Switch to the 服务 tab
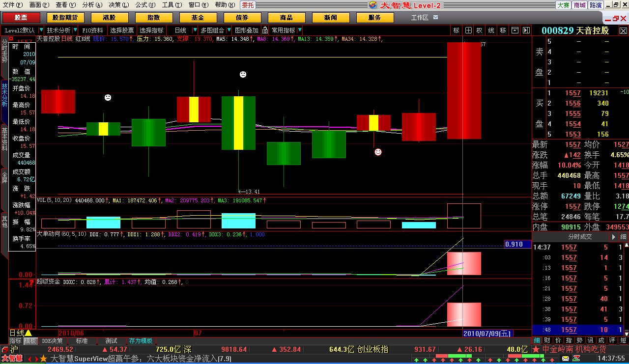The width and height of the screenshot is (629, 364). 375,18
